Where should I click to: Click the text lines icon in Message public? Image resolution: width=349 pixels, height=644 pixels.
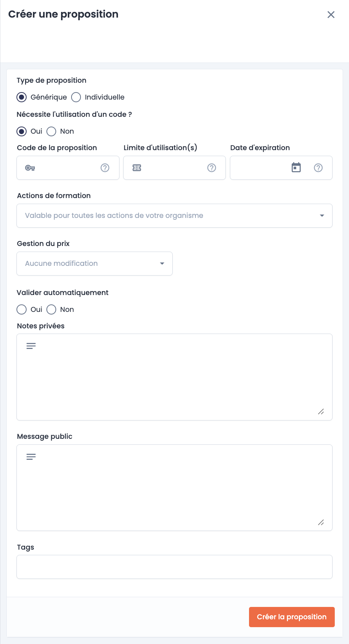pos(31,457)
